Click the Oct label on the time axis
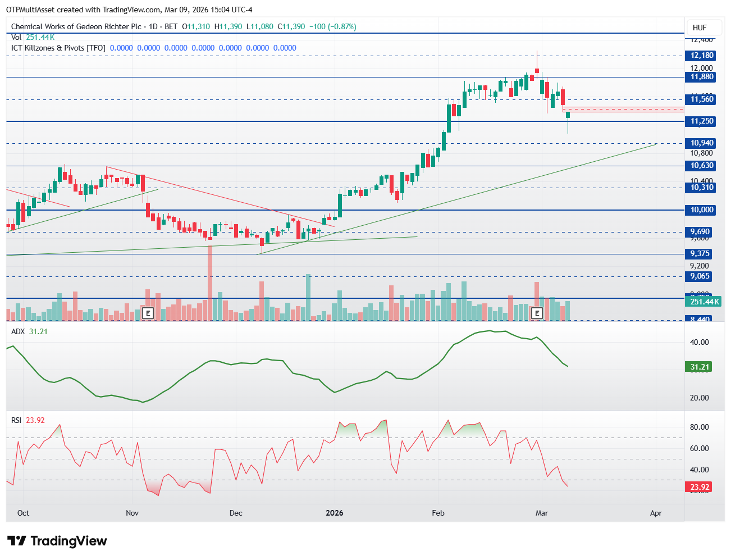This screenshot has width=731, height=560. (23, 513)
